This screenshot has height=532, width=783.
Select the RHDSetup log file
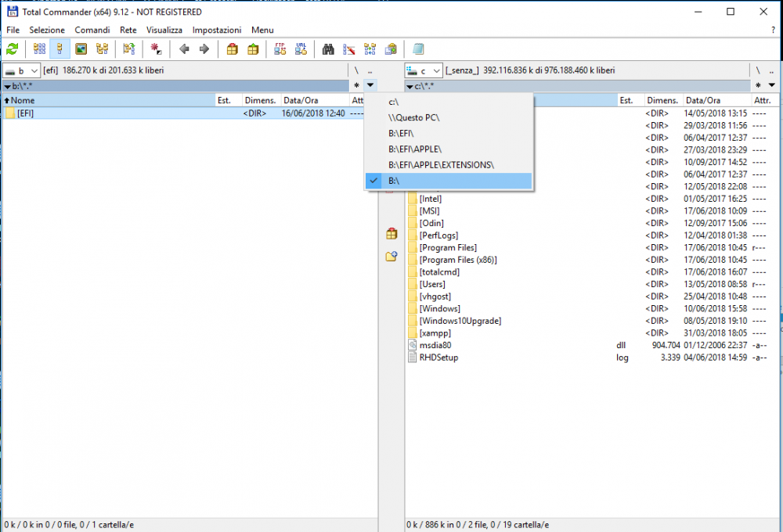[x=594, y=358]
